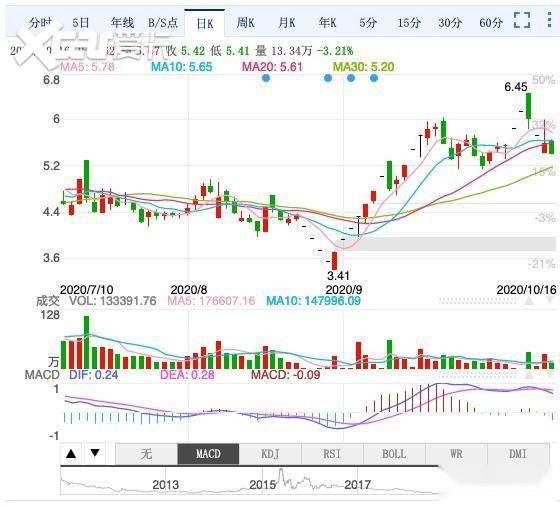Click the 3.41 low candlestick on chart
The image size is (560, 507).
335,261
